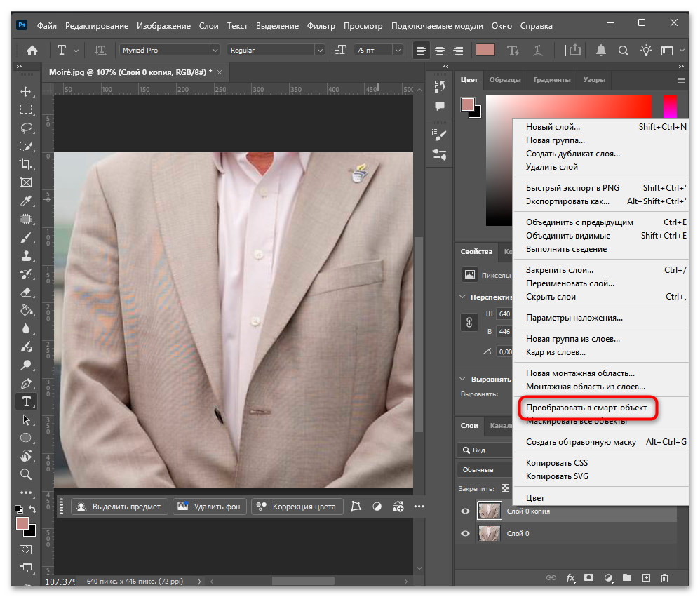Click the delete layer trash icon
The image size is (700, 597).
[x=665, y=578]
